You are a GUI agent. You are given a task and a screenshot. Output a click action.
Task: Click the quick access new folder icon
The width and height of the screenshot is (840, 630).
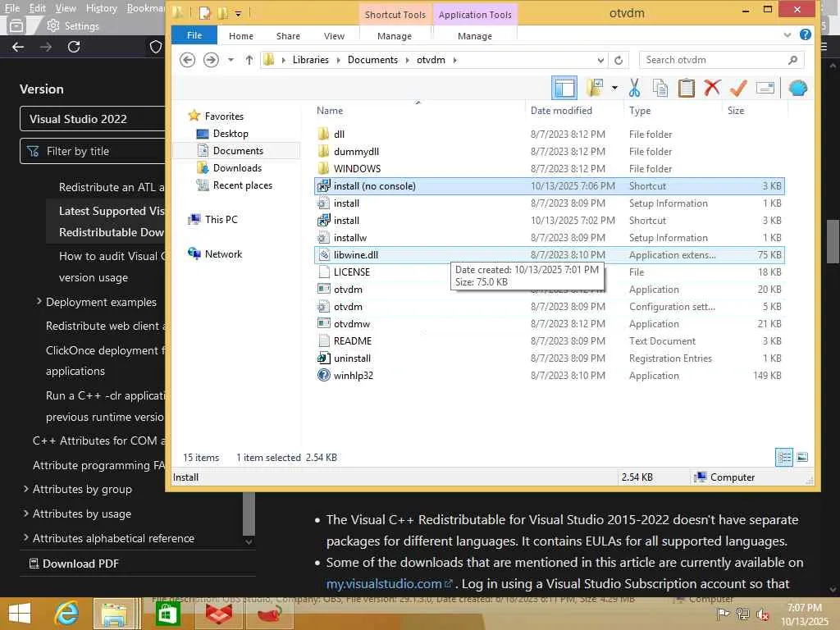(222, 13)
